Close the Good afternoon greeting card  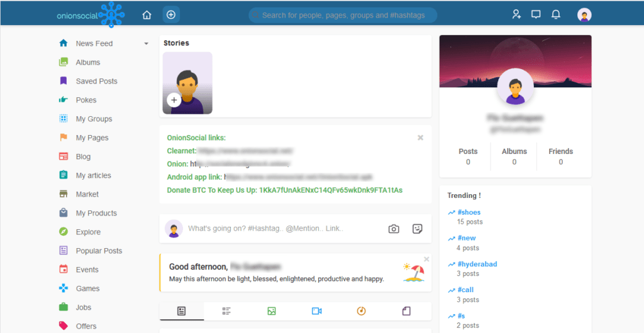(x=426, y=259)
